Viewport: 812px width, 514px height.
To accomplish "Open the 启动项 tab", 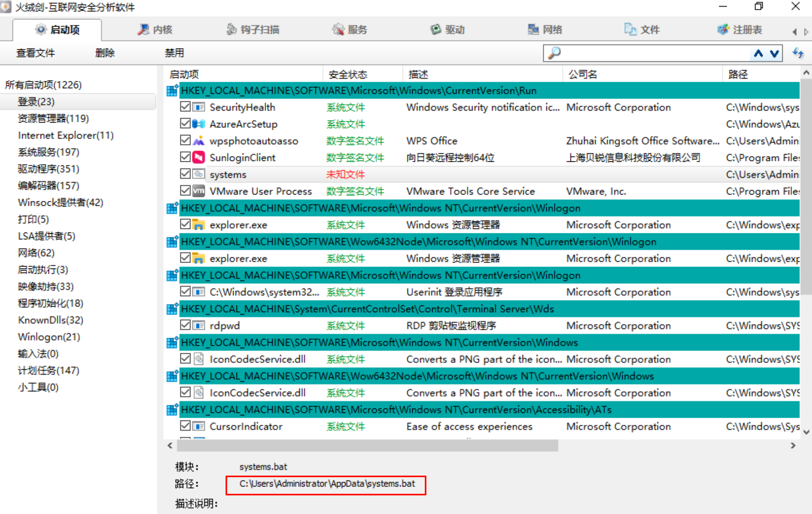I will tap(57, 30).
